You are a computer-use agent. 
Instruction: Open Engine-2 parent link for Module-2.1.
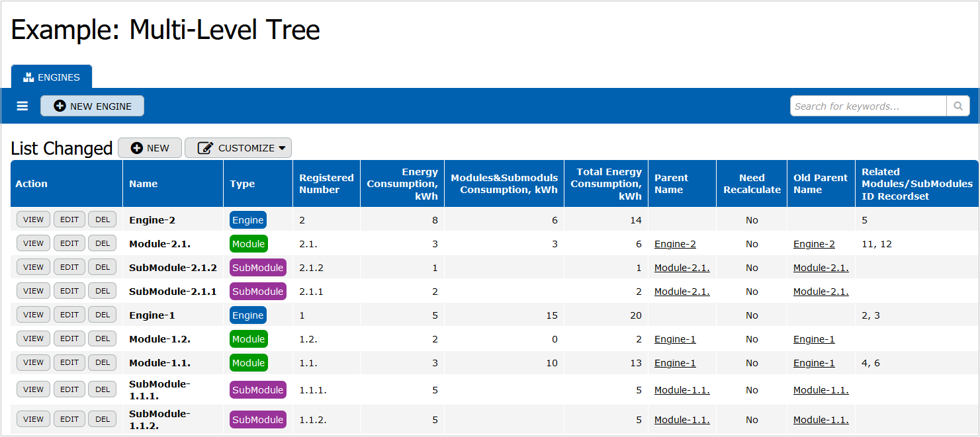pyautogui.click(x=675, y=244)
